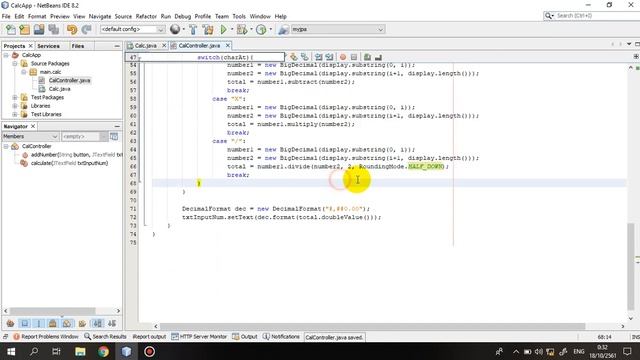
Task: Open the Refactor menu
Action: click(146, 16)
